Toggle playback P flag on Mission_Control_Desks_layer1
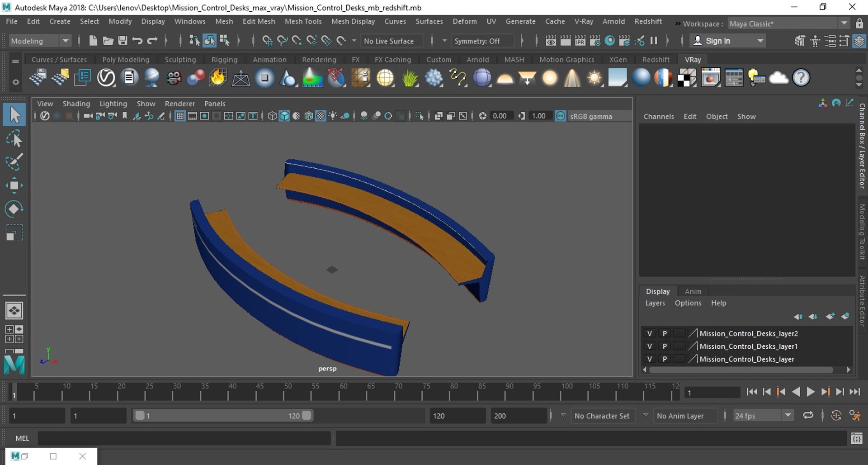This screenshot has height=465, width=868. click(x=664, y=346)
